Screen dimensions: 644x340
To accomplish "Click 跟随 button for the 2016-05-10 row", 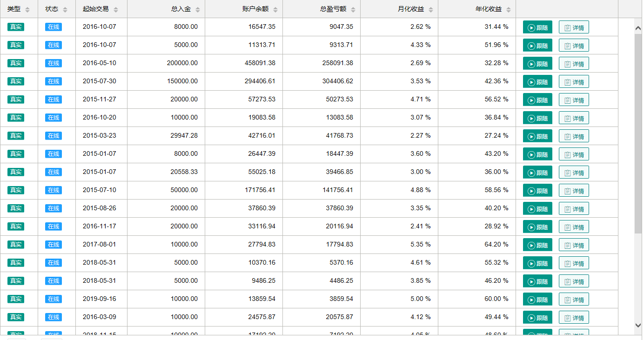I will point(537,64).
